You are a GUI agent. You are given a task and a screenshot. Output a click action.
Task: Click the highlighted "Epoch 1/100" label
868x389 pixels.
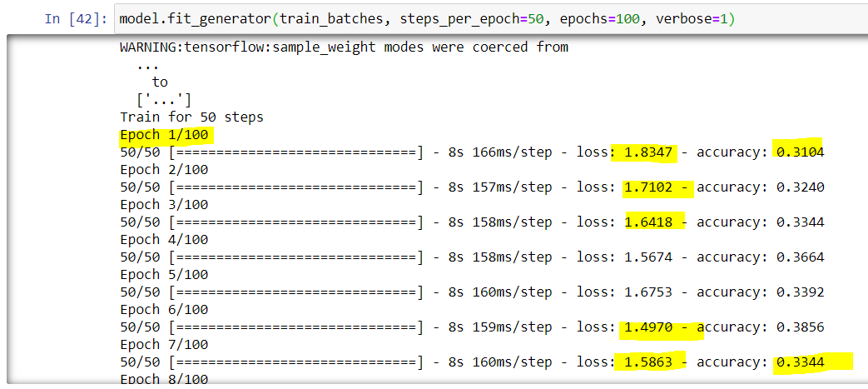tap(164, 134)
